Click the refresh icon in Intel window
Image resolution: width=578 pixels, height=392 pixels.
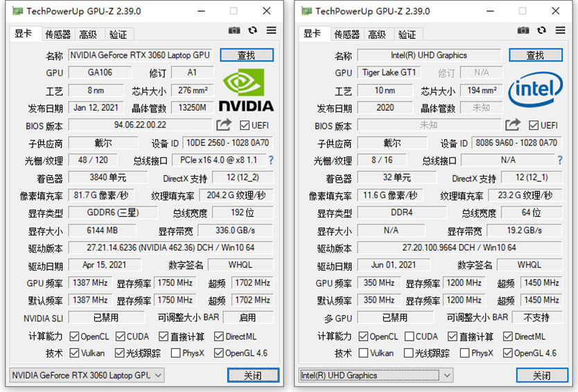(541, 30)
